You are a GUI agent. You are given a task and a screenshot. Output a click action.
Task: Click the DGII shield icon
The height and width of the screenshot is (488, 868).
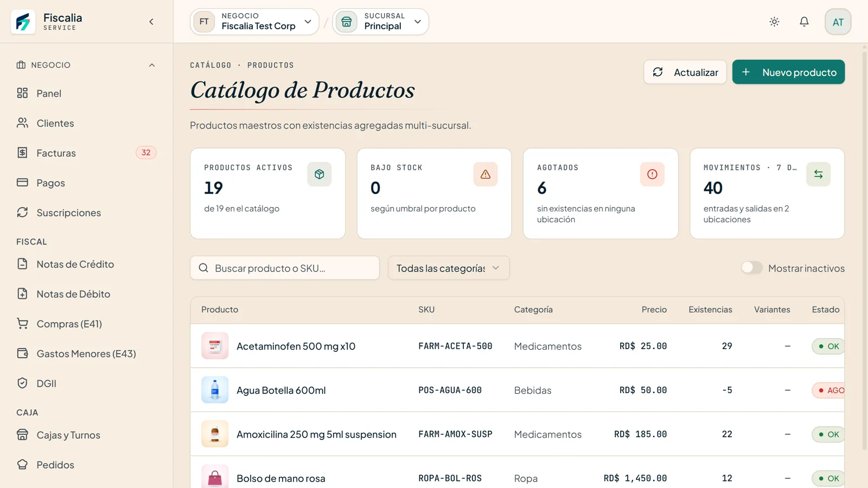(x=22, y=383)
